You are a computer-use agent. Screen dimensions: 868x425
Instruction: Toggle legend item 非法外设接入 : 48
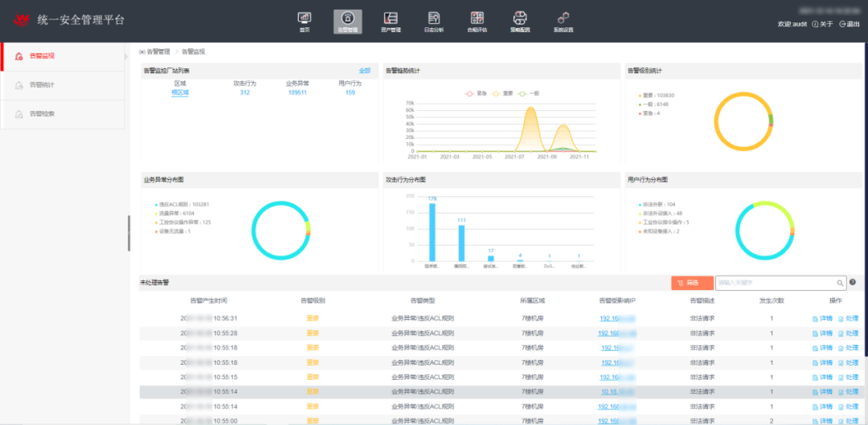pyautogui.click(x=660, y=213)
